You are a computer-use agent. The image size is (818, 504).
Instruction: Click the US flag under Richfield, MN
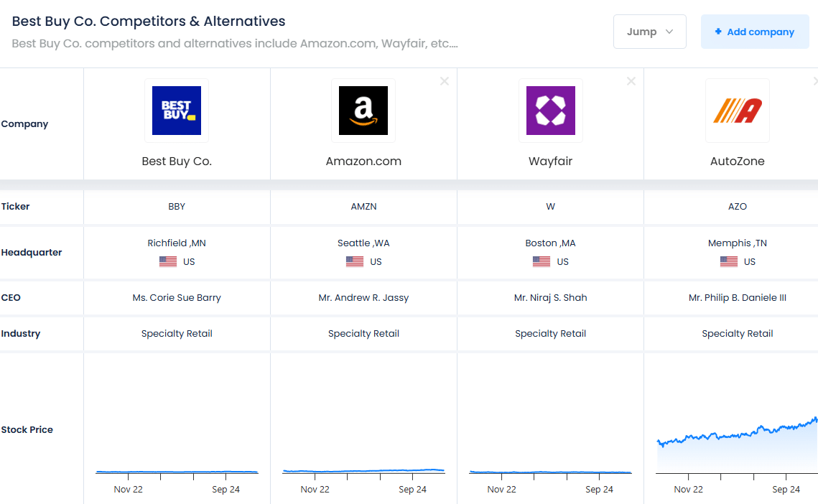(168, 261)
